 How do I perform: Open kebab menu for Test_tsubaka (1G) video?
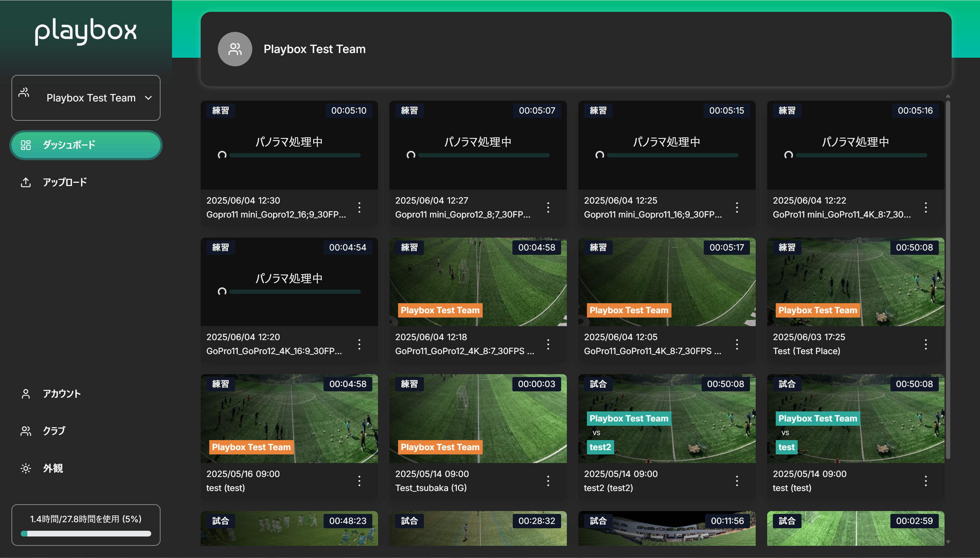548,481
